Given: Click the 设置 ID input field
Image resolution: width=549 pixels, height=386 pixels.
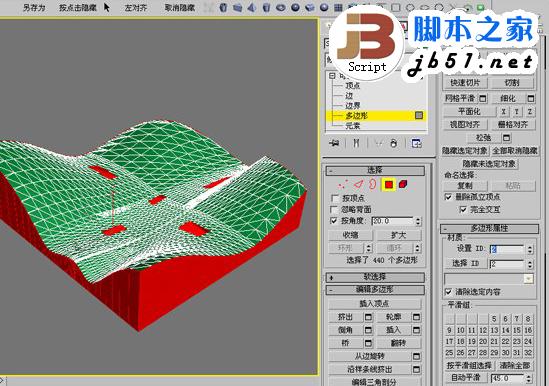Looking at the screenshot, I should [507, 249].
